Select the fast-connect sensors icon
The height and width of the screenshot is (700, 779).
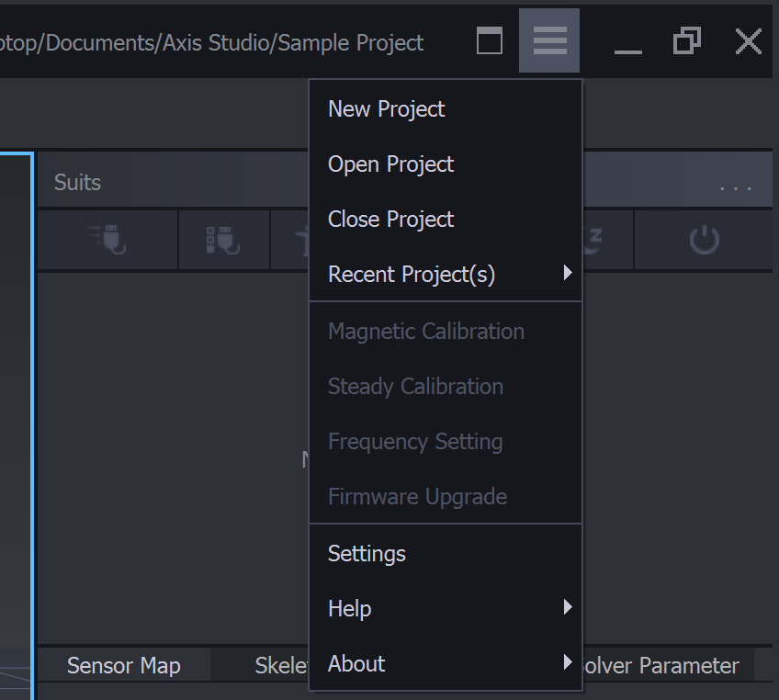click(107, 240)
